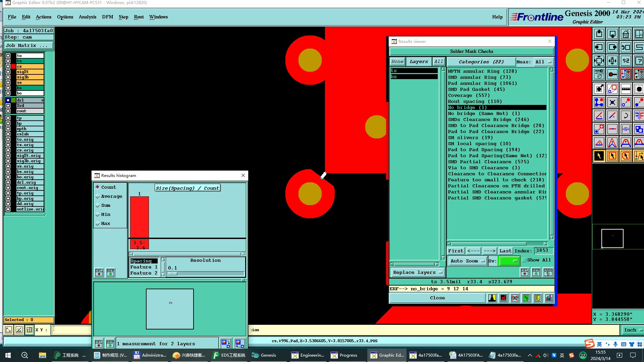Toggle visibility checkbox for drl layer
This screenshot has height=362, width=644.
8,100
